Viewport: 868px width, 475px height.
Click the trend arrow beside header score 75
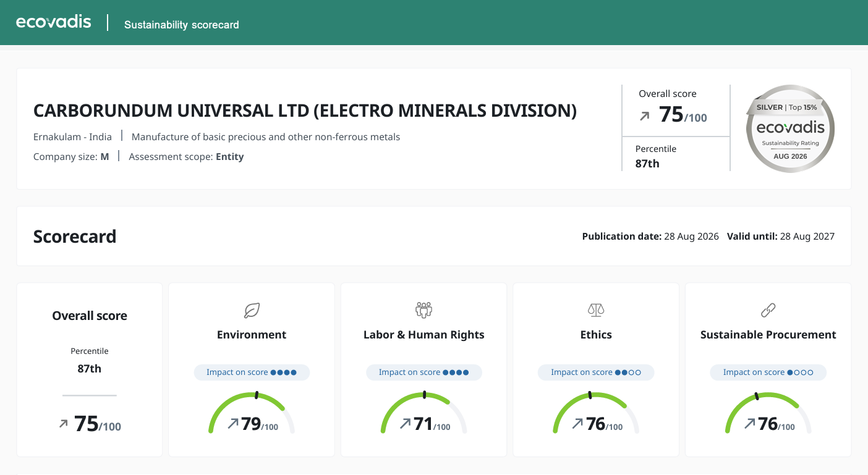pos(645,116)
